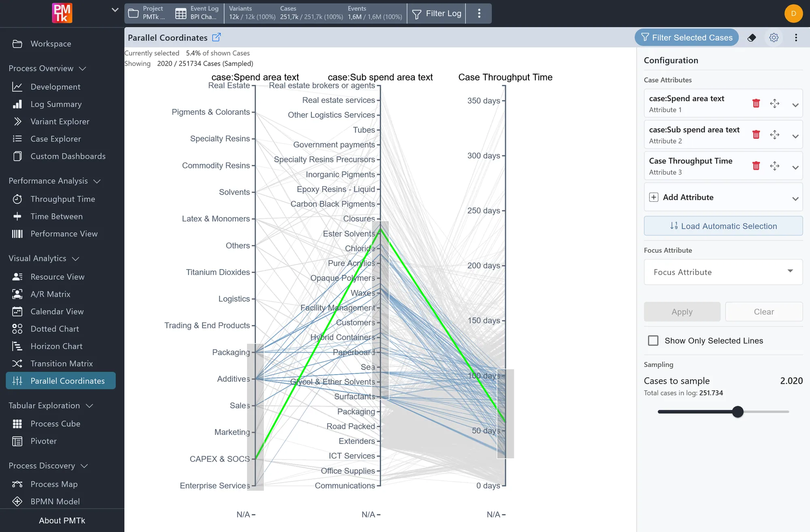Open dropdown arrow next to PMTk logo
This screenshot has height=532, width=810.
(x=115, y=10)
